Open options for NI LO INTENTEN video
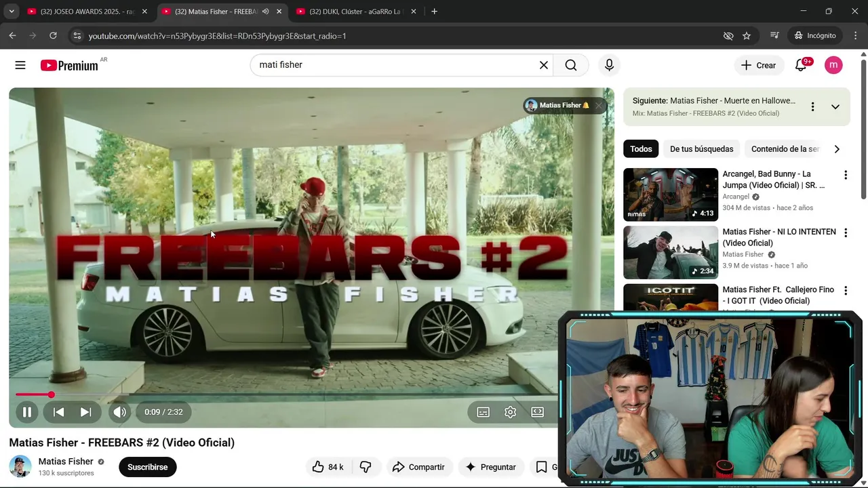 pos(846,232)
